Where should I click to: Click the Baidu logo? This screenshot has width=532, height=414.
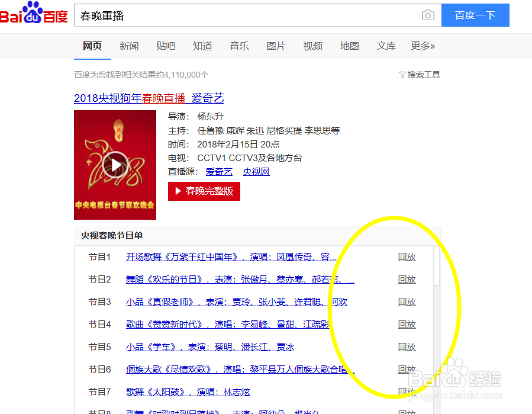point(33,13)
